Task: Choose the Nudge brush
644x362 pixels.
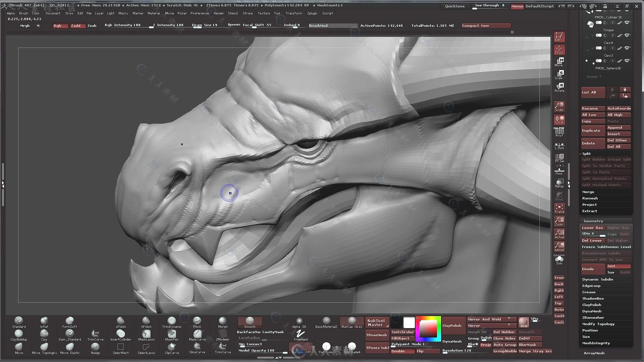Action: click(95, 348)
